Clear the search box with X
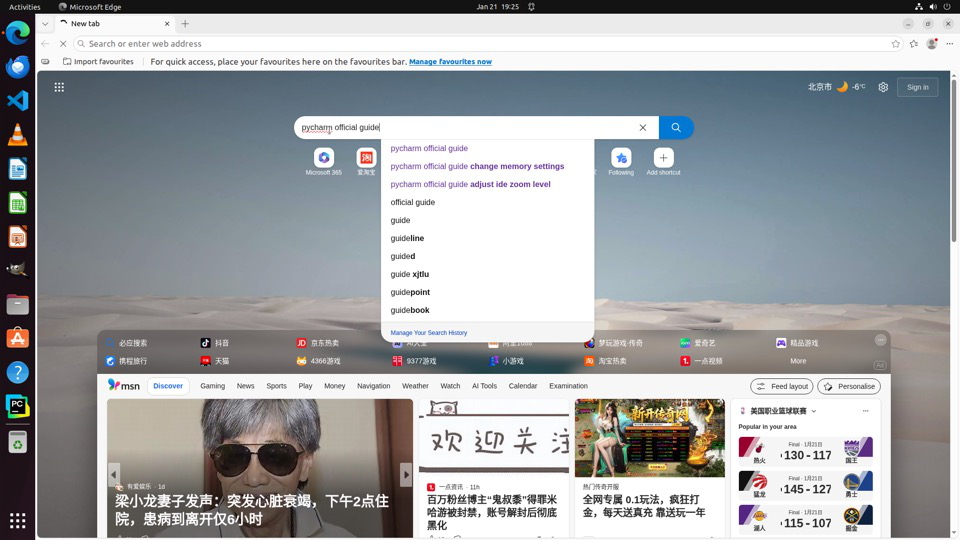This screenshot has height=540, width=960. pos(642,127)
